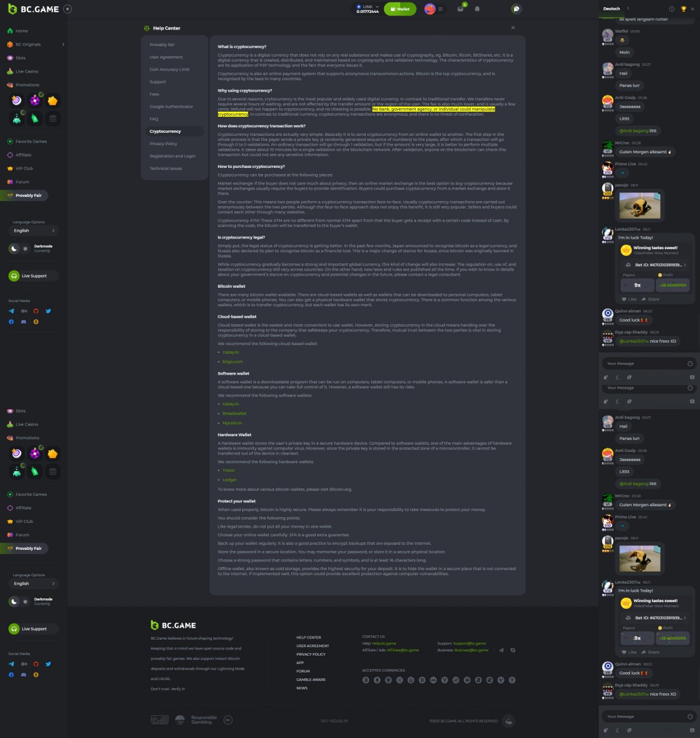The width and height of the screenshot is (700, 738).
Task: Open Registration and Login help topic
Action: point(172,156)
